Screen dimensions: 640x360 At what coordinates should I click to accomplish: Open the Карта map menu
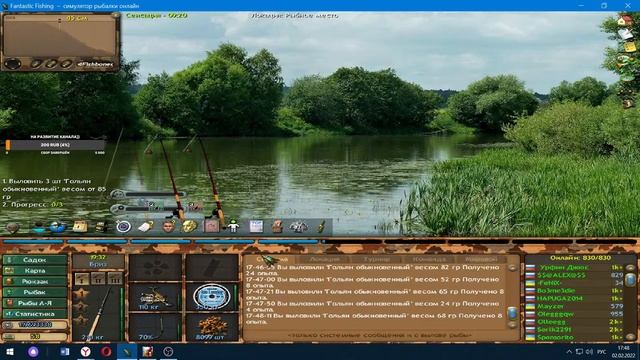click(x=35, y=271)
